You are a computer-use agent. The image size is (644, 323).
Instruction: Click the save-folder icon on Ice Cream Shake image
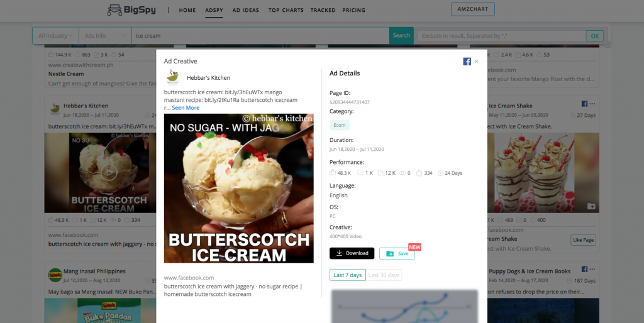[591, 206]
